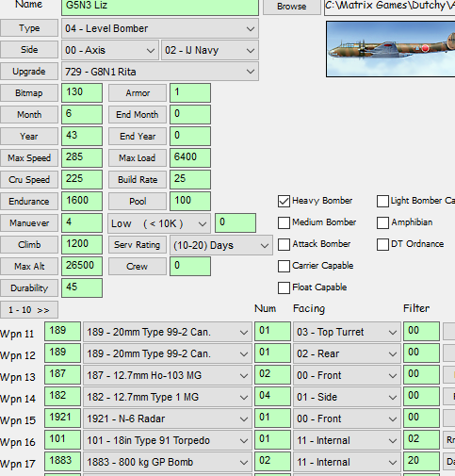Open the IJ Navy service dropdown
This screenshot has height=476, width=455.
[x=210, y=50]
